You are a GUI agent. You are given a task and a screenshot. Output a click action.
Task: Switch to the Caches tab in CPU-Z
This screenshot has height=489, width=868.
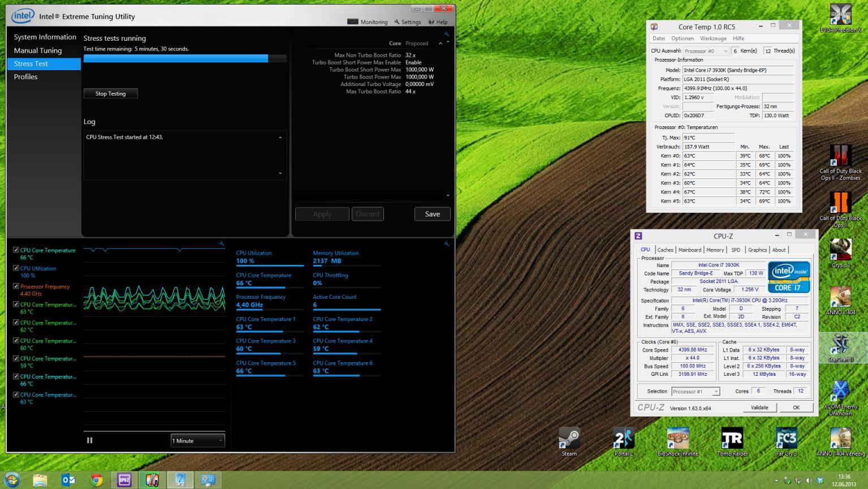[x=665, y=250]
